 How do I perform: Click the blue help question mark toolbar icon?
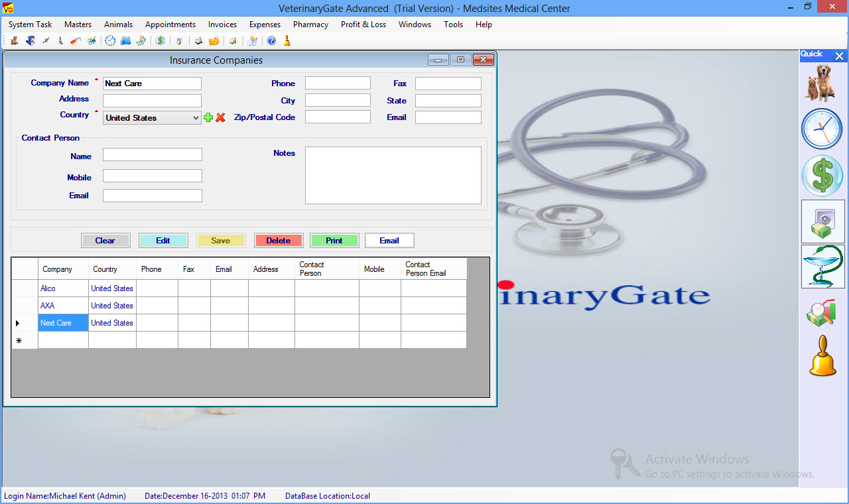271,41
